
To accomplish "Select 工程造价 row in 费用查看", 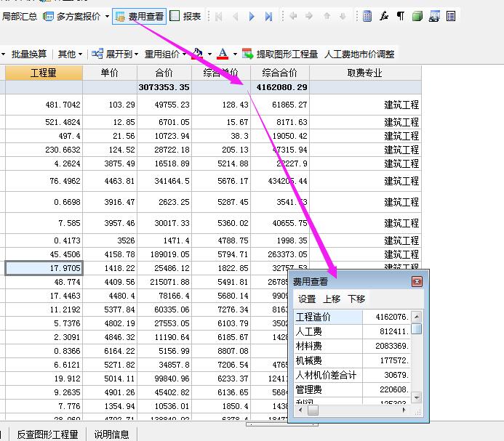I will (352, 317).
